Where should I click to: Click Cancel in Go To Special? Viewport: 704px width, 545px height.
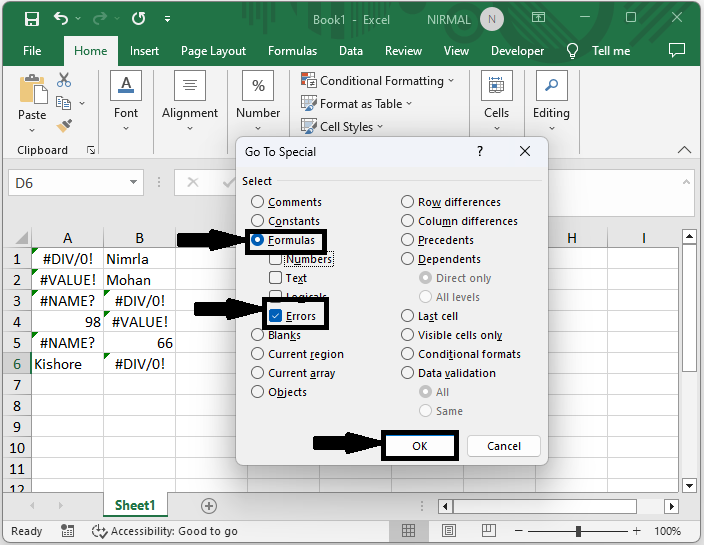point(504,446)
